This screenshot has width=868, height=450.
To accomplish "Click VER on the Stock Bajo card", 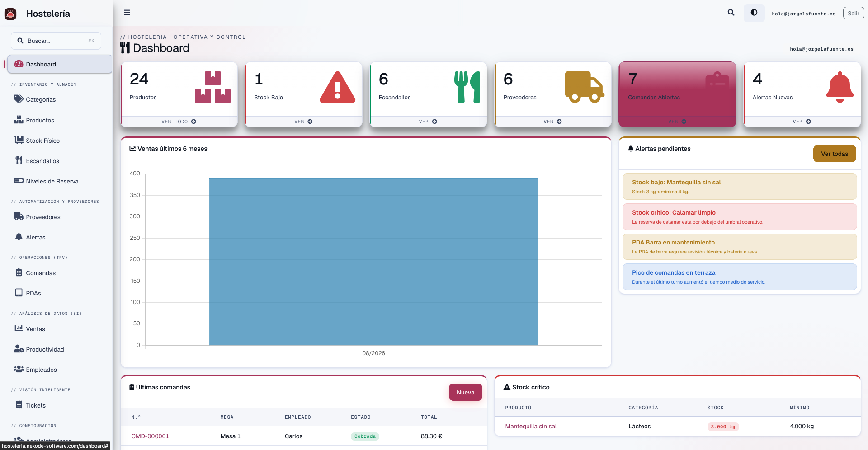I will [x=303, y=122].
